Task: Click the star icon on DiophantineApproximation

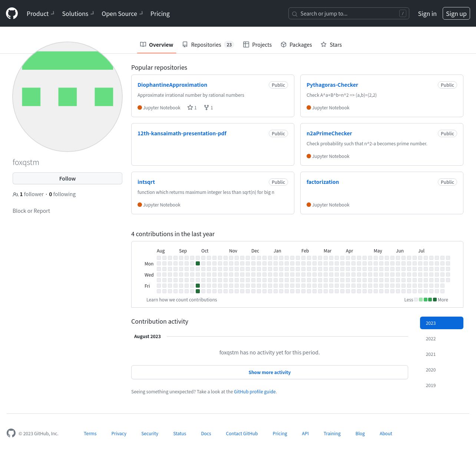Action: (x=190, y=108)
